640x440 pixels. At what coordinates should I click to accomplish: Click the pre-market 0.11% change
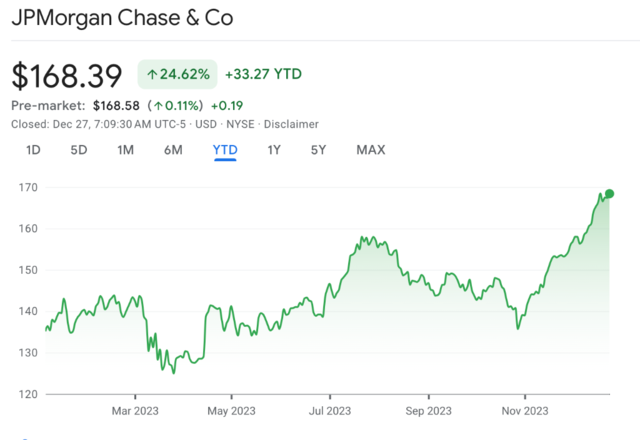[x=176, y=106]
